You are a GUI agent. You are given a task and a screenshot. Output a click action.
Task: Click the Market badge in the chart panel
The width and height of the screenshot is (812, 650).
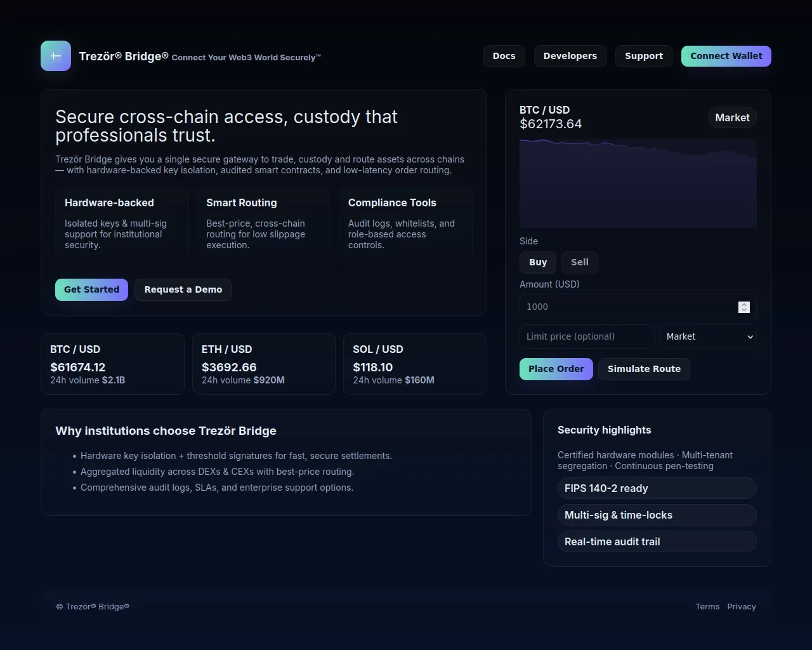[x=733, y=117]
